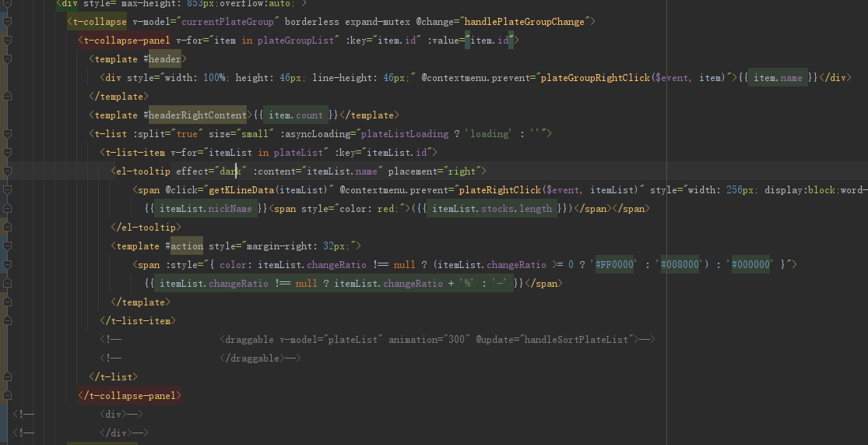Fold the t-list opening tag block

pos(7,133)
